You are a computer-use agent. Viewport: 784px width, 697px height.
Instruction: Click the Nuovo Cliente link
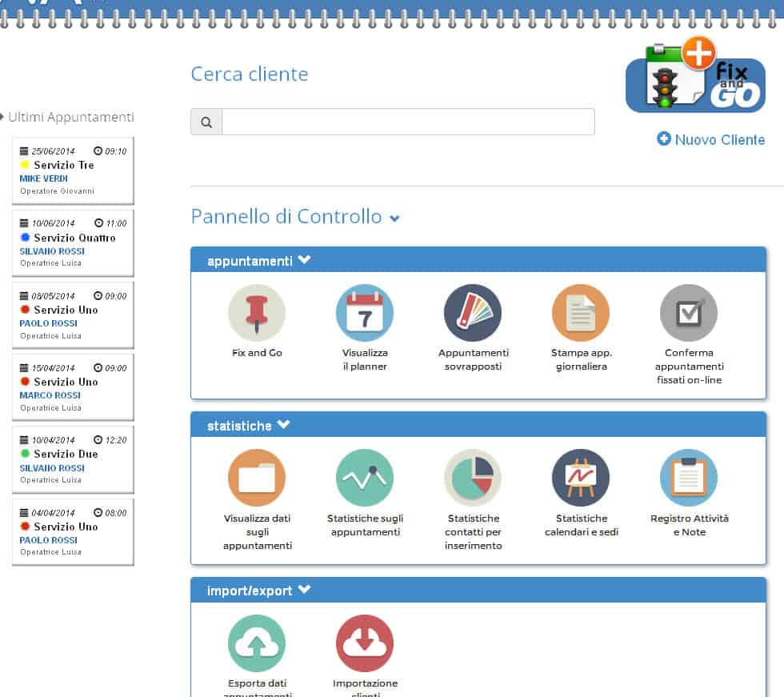pyautogui.click(x=711, y=139)
